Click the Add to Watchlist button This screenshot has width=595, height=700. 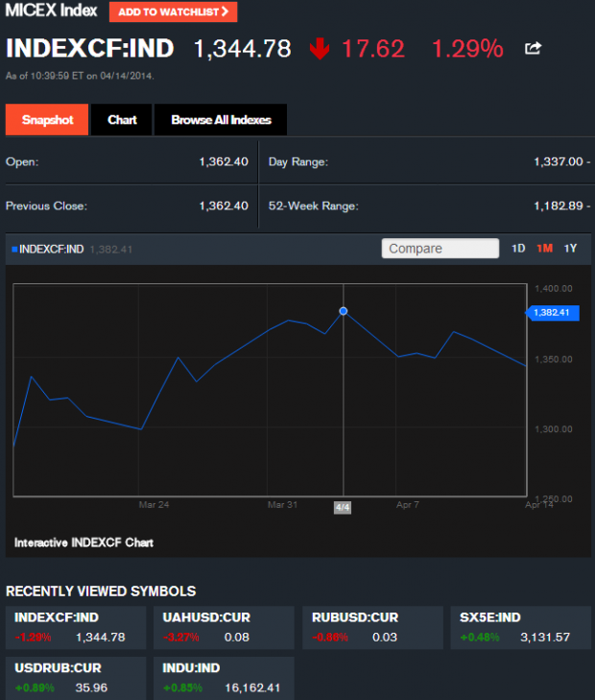173,12
